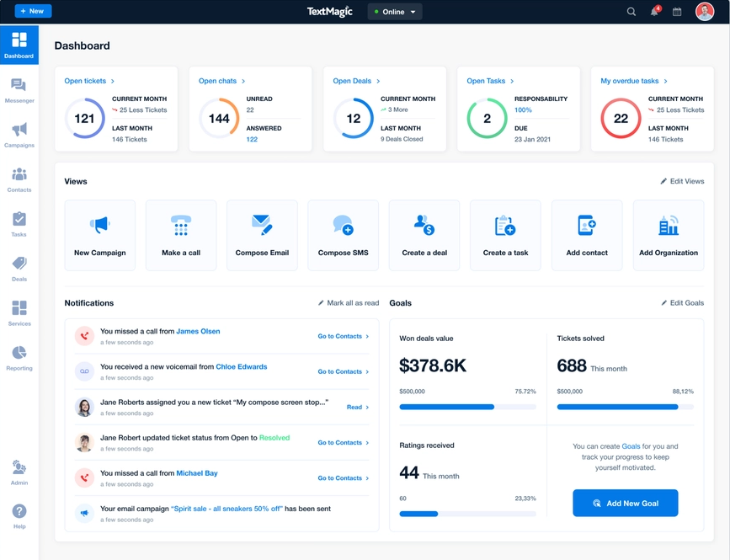The image size is (730, 560).
Task: Open the notifications bell icon
Action: (654, 12)
